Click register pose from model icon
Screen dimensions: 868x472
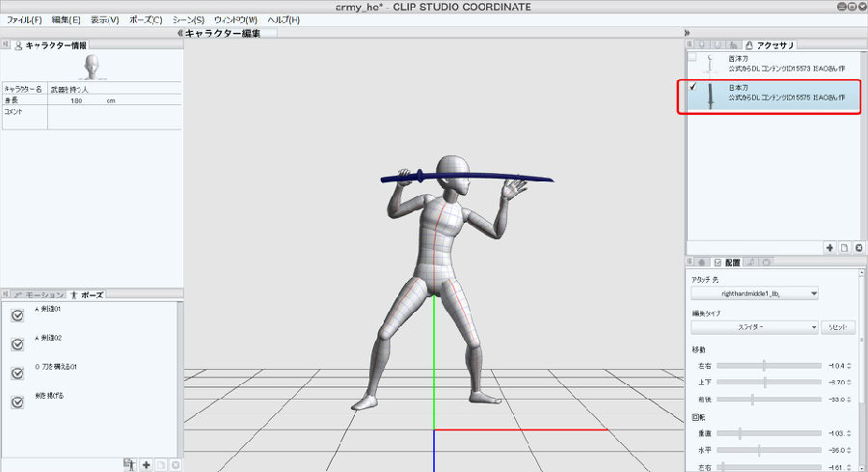click(x=128, y=464)
